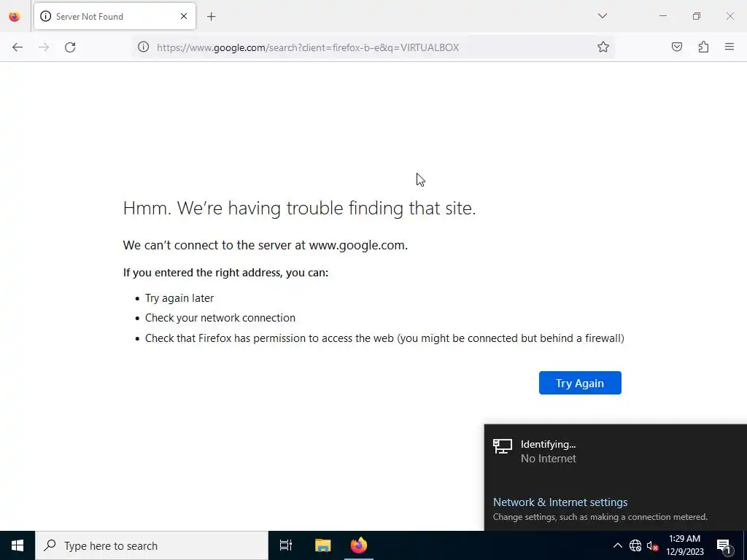Screen dimensions: 747x560
Task: Click the 'Hmm. We're having trouble' heading
Action: (x=299, y=208)
